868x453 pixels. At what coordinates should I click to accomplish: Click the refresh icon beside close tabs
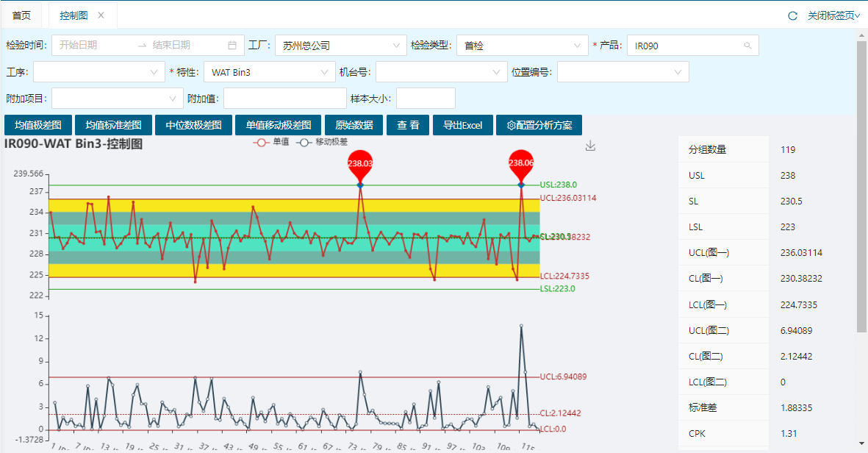(x=792, y=15)
